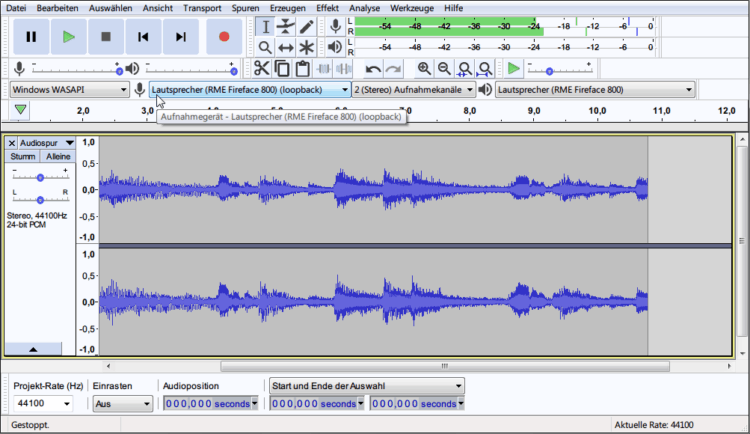Image resolution: width=750 pixels, height=434 pixels.
Task: Open the Analyse menu
Action: point(364,8)
